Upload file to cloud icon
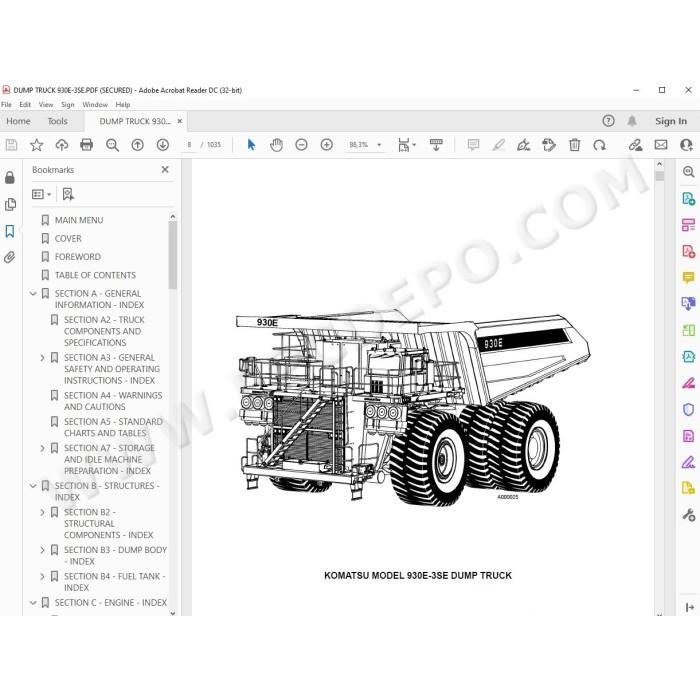 62,145
